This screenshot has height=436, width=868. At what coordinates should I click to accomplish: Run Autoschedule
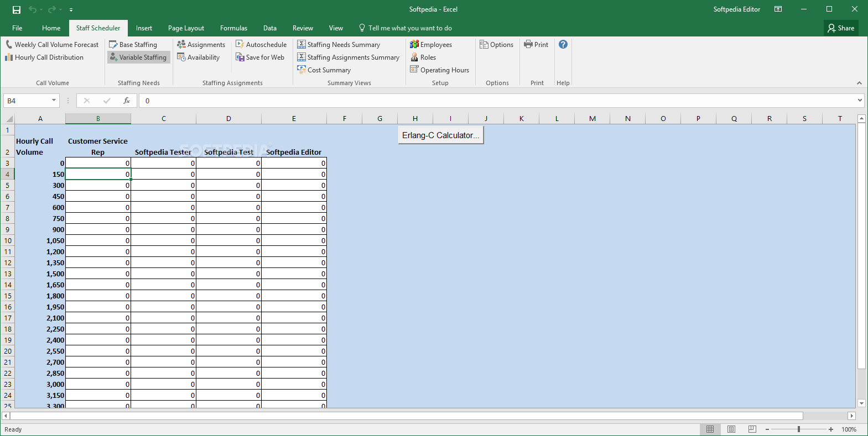[261, 45]
